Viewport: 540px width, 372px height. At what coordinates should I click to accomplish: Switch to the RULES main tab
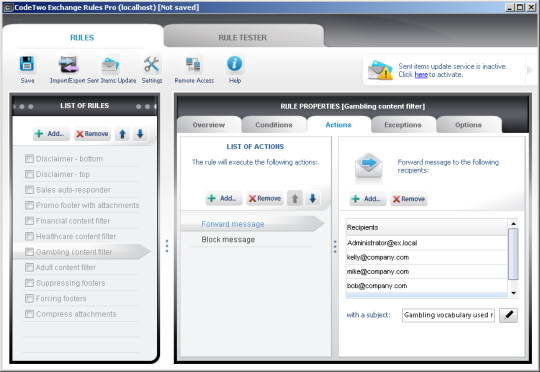pos(82,37)
